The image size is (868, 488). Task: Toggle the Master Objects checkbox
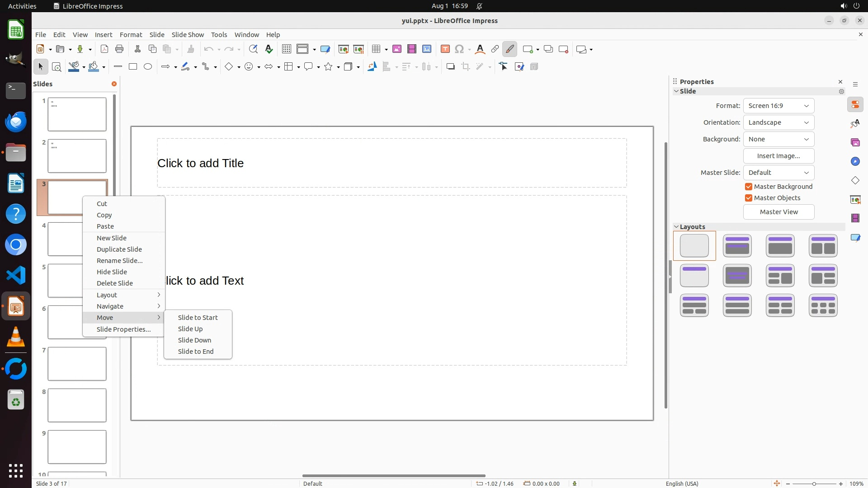click(x=749, y=198)
